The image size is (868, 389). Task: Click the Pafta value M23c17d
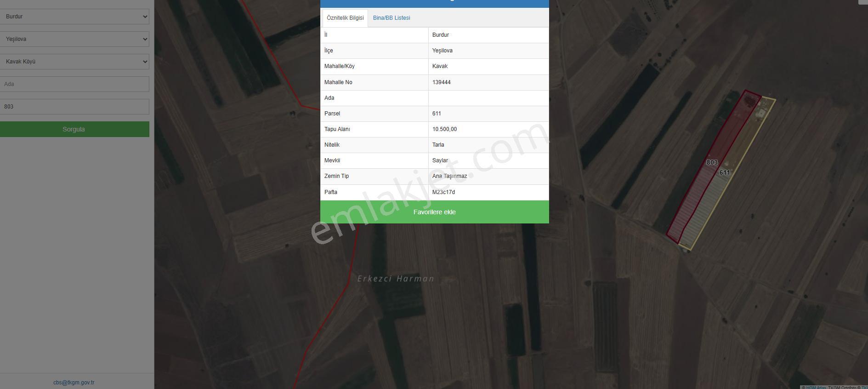pyautogui.click(x=443, y=192)
